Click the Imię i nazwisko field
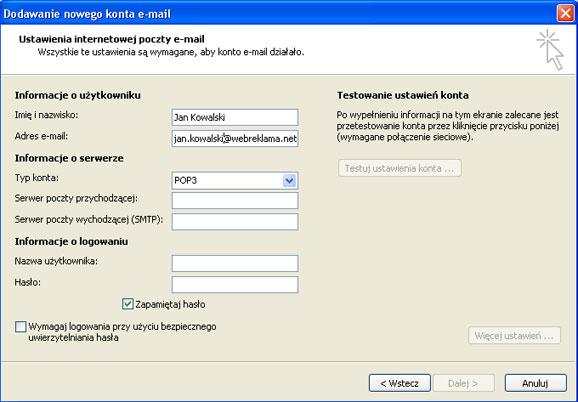The width and height of the screenshot is (578, 402). click(235, 118)
